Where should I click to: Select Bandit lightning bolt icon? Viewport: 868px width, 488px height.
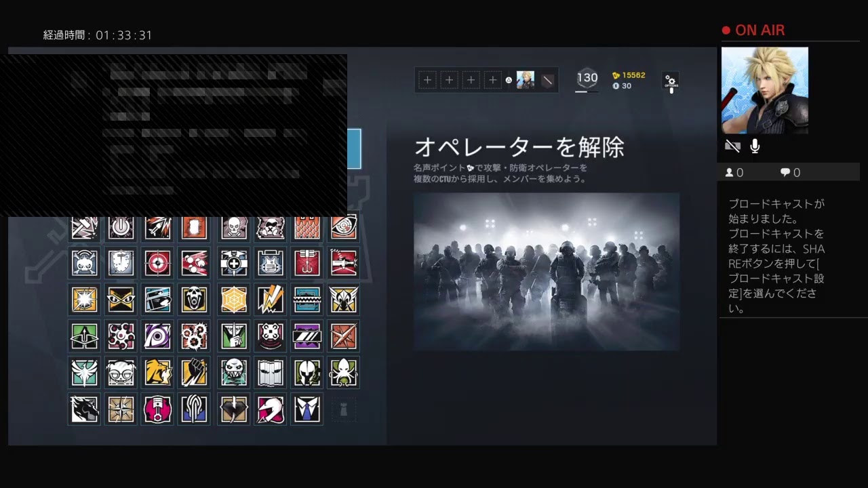(271, 300)
